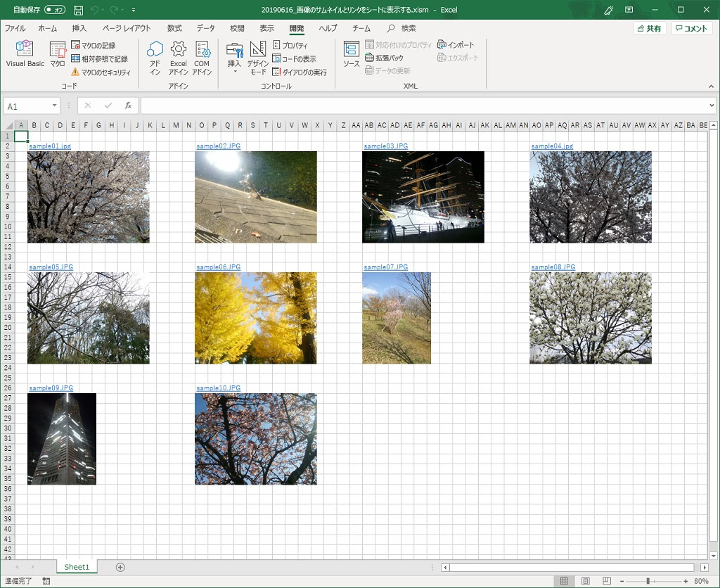Click the Insert Function fx icon
The height and width of the screenshot is (588, 720).
[x=128, y=106]
